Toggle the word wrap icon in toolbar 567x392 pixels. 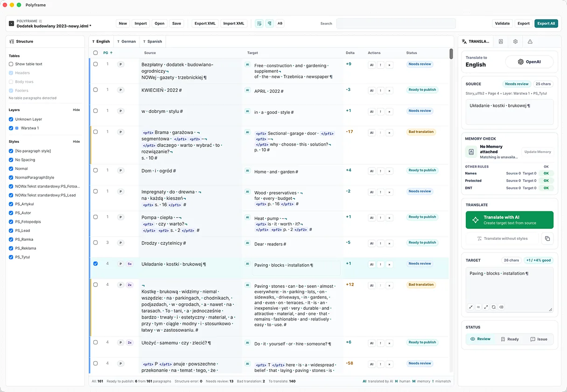click(259, 23)
